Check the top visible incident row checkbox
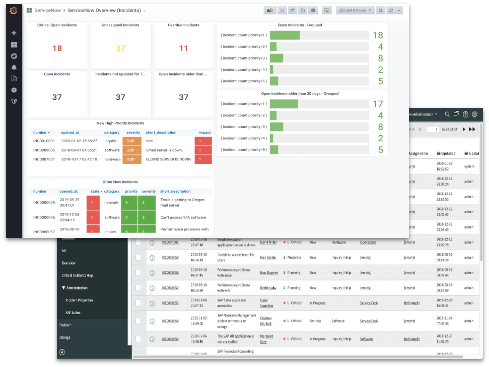The image size is (489, 367). [x=138, y=242]
